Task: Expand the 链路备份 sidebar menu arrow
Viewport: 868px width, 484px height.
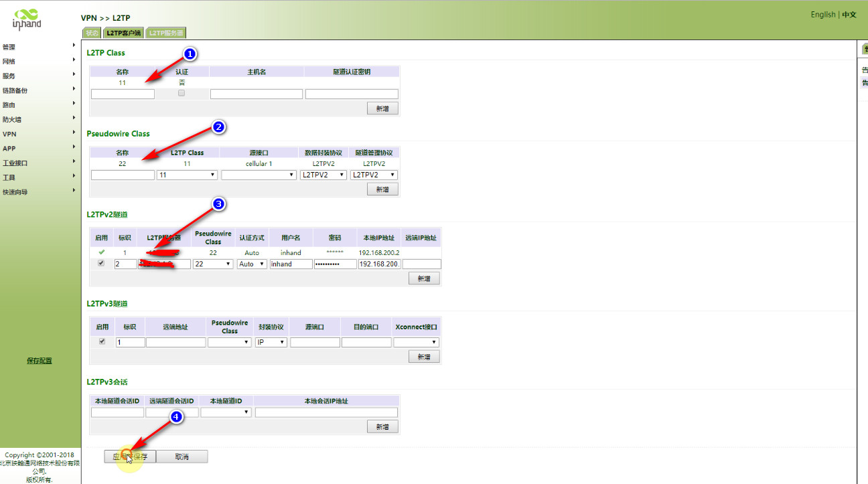Action: tap(74, 90)
